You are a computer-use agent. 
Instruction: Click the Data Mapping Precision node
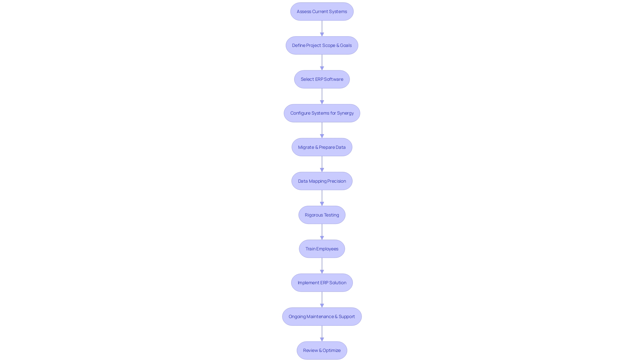[322, 181]
